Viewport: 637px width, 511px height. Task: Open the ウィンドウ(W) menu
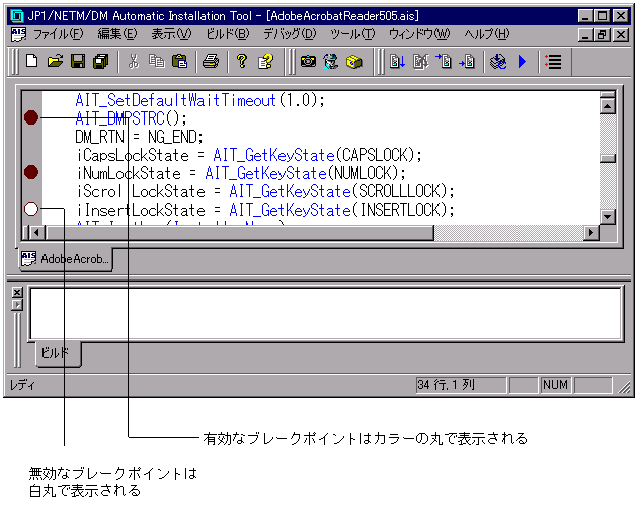click(x=419, y=34)
